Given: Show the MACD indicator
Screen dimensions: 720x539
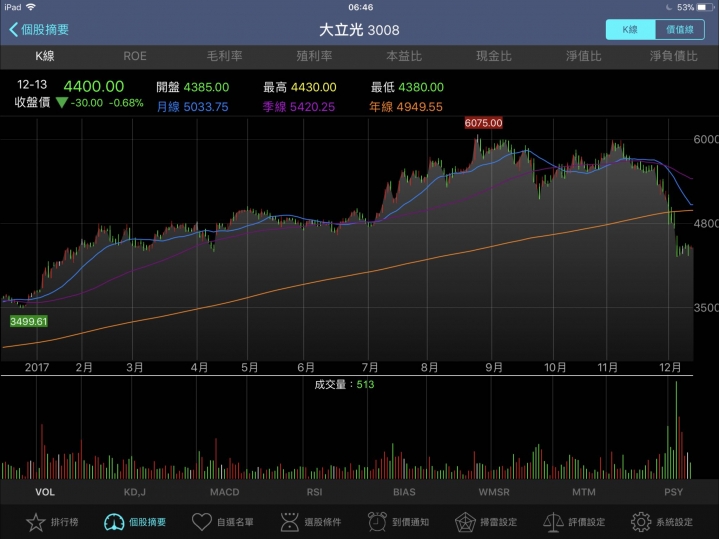Looking at the screenshot, I should (225, 492).
